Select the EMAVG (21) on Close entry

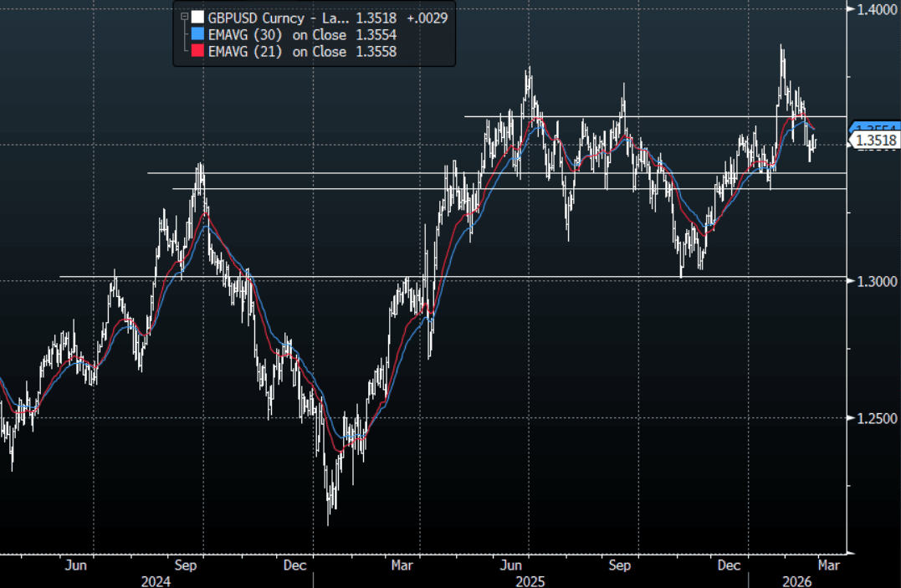pyautogui.click(x=277, y=52)
